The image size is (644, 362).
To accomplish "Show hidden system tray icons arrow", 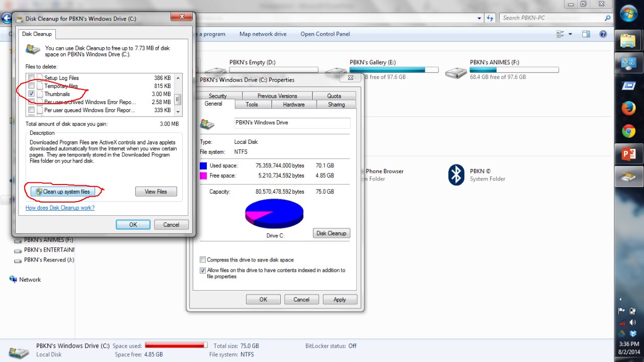I will tap(620, 299).
